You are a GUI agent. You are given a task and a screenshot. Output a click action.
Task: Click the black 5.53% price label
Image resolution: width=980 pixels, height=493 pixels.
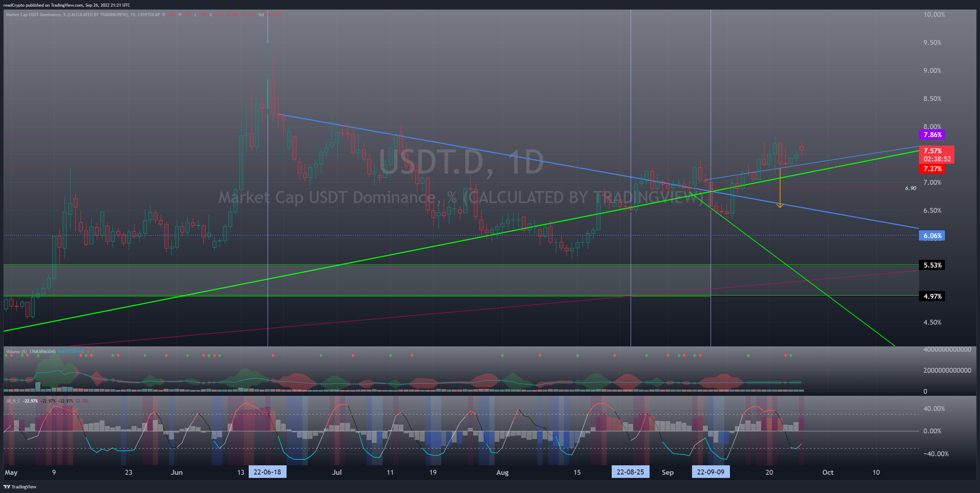click(932, 265)
